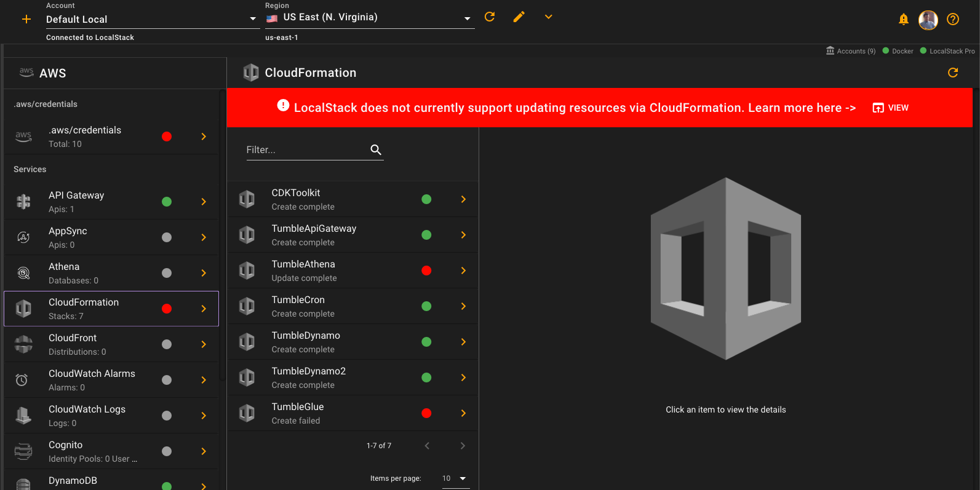Click the TumbleDynamo2 stack icon
980x490 pixels.
point(247,377)
